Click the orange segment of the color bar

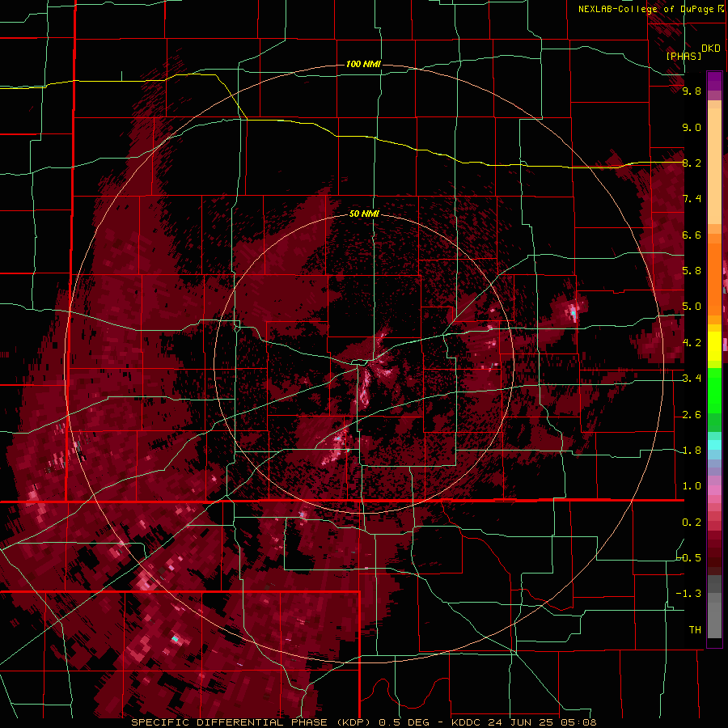714,278
